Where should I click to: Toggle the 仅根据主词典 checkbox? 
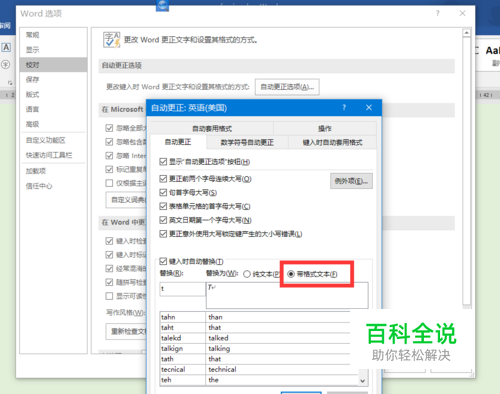click(x=109, y=183)
